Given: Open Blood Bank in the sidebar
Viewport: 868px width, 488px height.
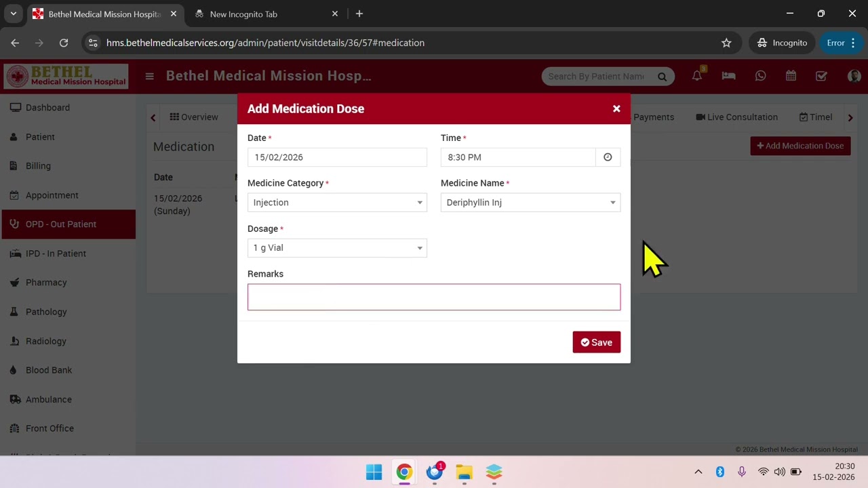Looking at the screenshot, I should tap(68, 370).
